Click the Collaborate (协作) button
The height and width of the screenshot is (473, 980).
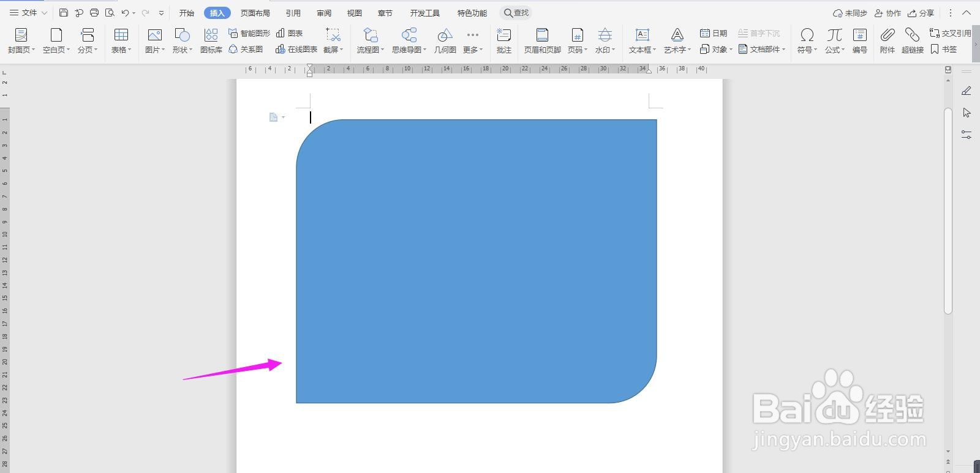pyautogui.click(x=888, y=13)
